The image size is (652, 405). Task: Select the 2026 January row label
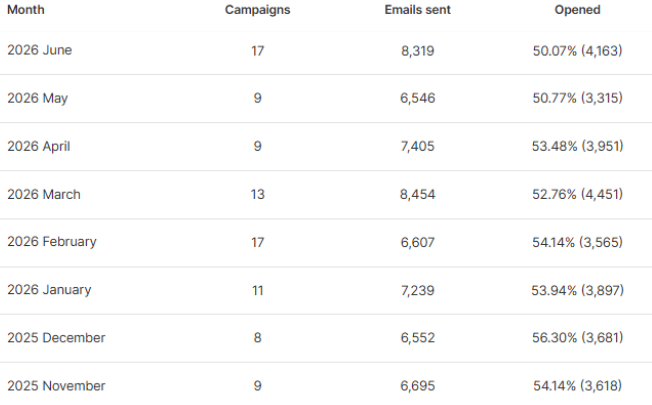49,290
